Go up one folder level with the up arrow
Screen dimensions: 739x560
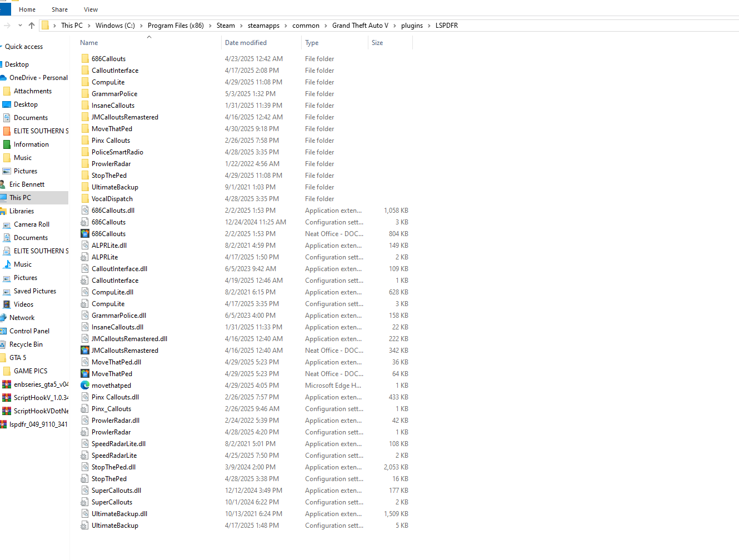pyautogui.click(x=32, y=26)
